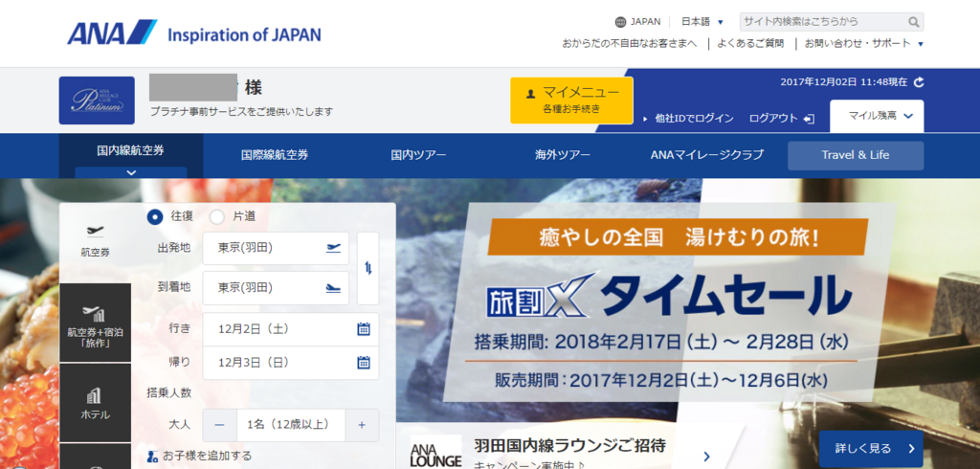Click the refresh icon beside the timestamp
980x469 pixels.
click(918, 82)
